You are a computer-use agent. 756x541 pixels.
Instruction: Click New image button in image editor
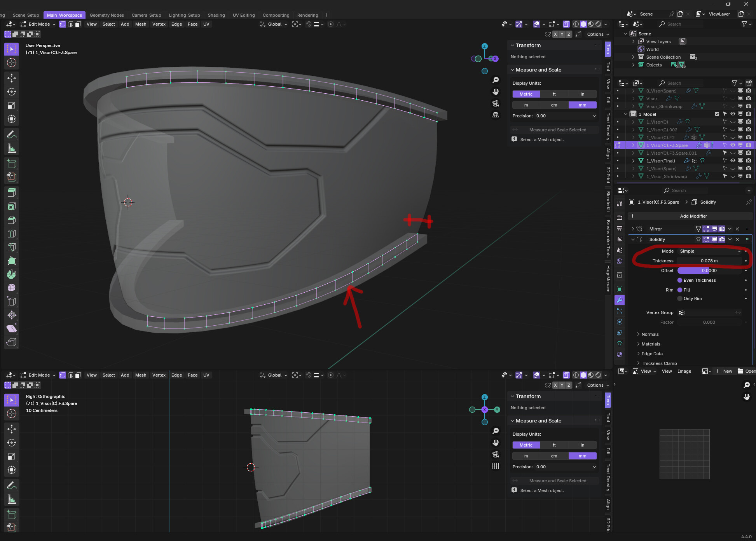click(x=724, y=371)
